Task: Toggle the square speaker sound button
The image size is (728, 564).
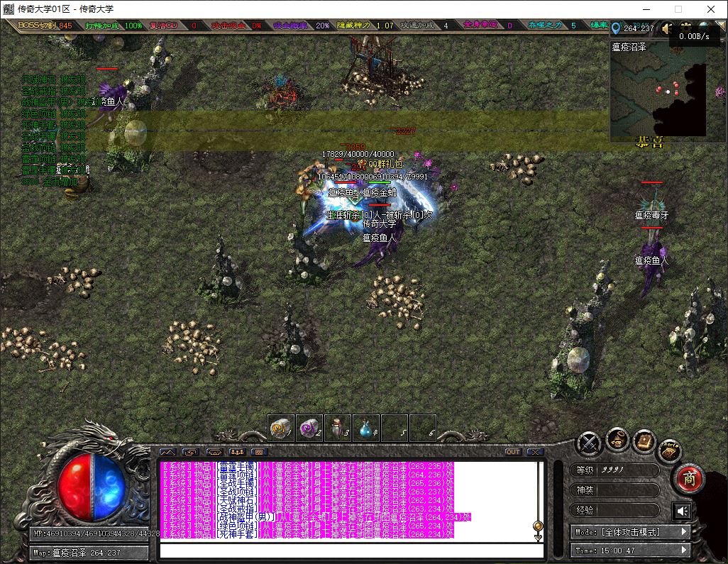Action: [682, 511]
